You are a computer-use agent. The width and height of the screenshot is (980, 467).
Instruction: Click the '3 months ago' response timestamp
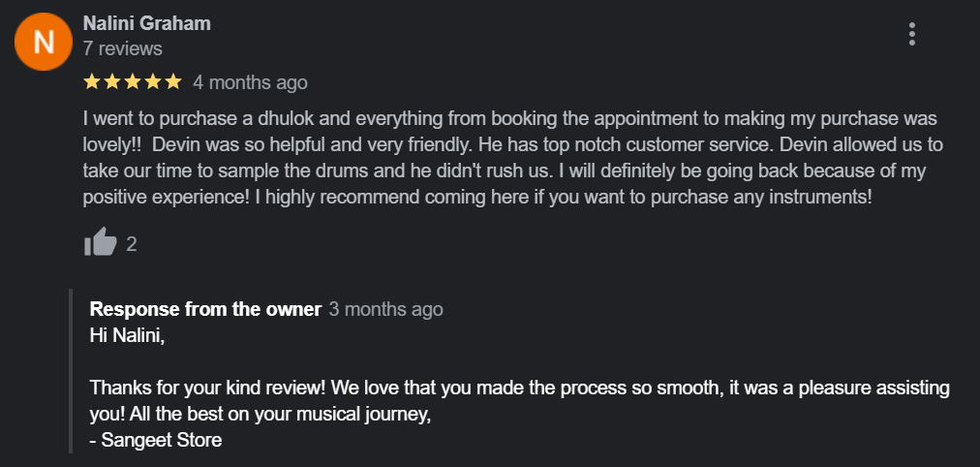pos(385,310)
